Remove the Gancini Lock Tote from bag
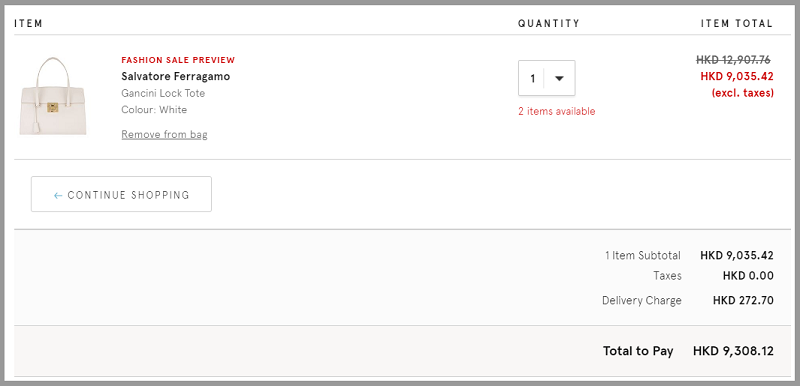800x386 pixels. pyautogui.click(x=164, y=135)
